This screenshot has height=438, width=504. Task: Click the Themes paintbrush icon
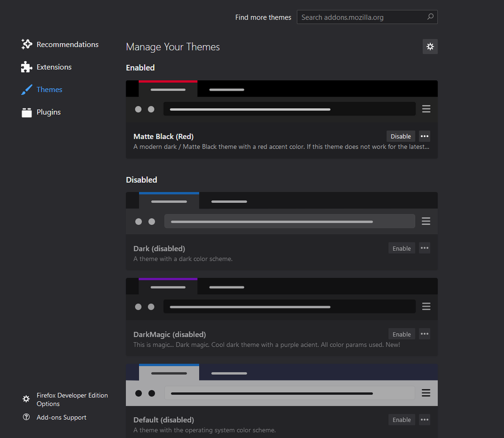[x=27, y=90]
